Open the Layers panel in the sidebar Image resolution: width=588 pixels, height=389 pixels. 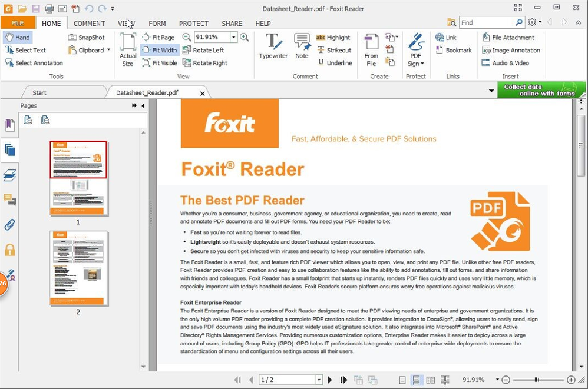10,175
